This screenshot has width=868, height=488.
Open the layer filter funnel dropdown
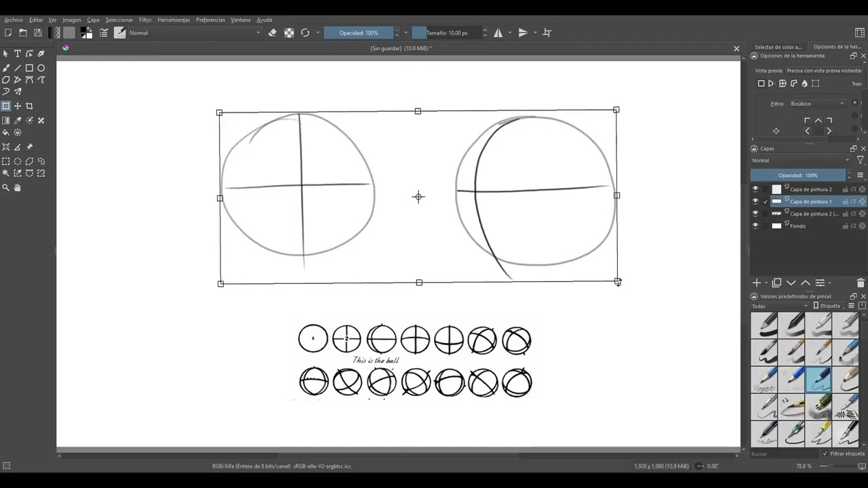(860, 161)
